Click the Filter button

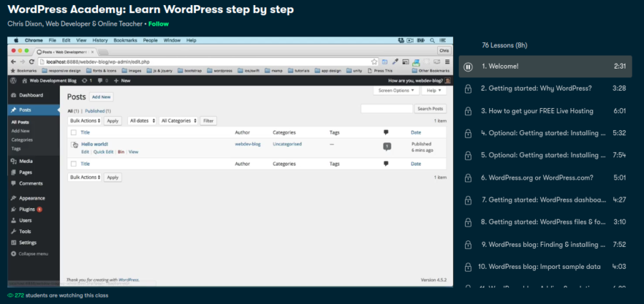(x=208, y=121)
